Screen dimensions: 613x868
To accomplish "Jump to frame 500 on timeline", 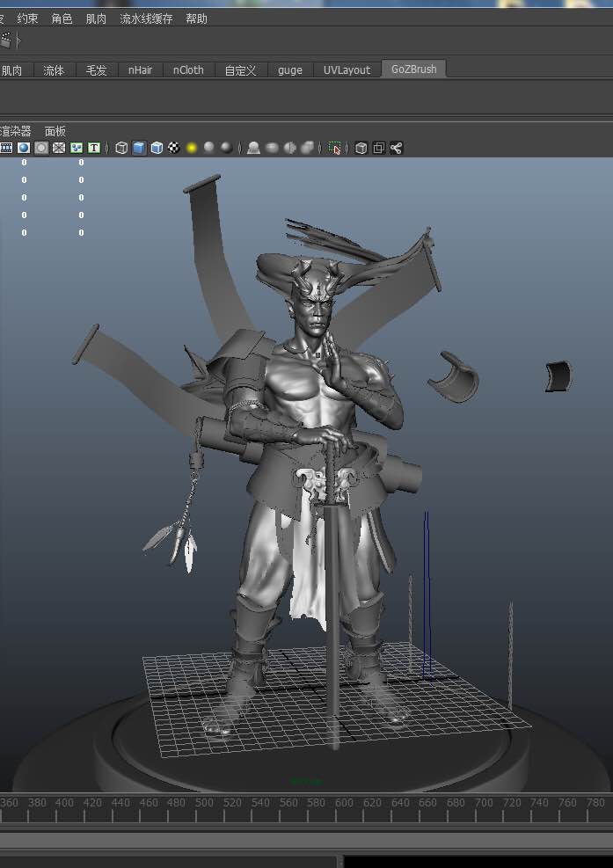I will tap(204, 802).
